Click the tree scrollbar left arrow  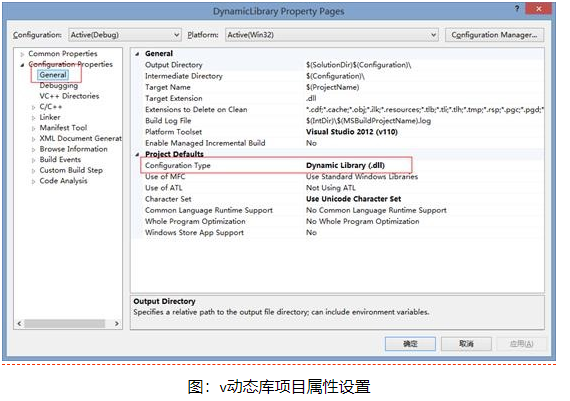(19, 324)
